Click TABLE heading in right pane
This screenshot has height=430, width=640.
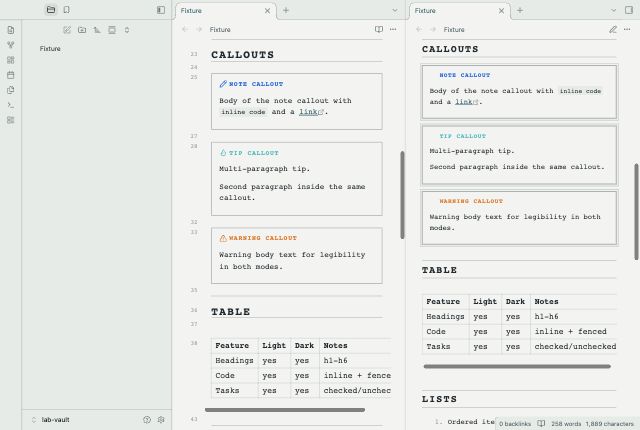pyautogui.click(x=440, y=270)
